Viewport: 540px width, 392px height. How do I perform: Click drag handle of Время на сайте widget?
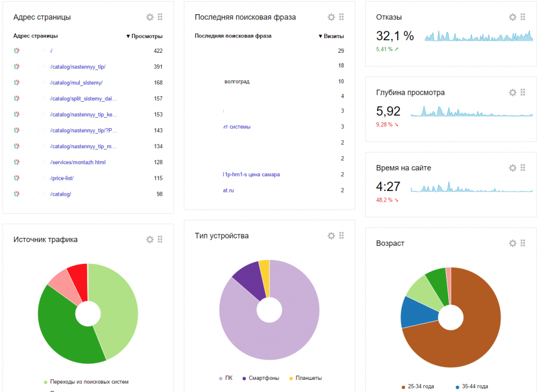pos(523,167)
